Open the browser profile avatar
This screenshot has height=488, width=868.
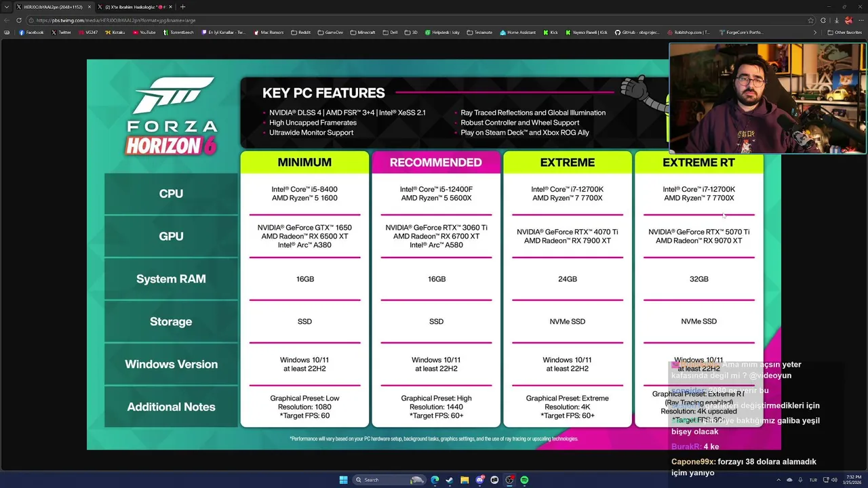tap(849, 20)
